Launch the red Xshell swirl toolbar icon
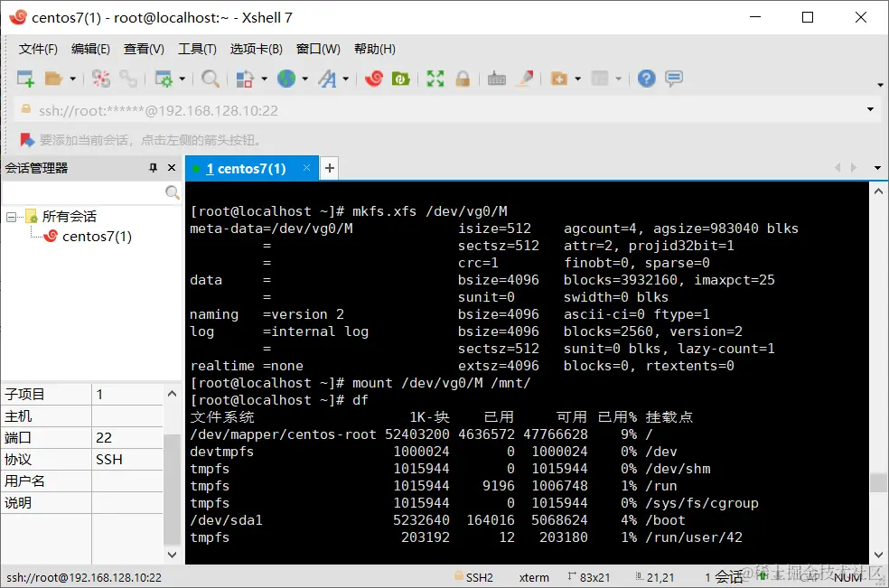889x588 pixels. click(x=374, y=79)
